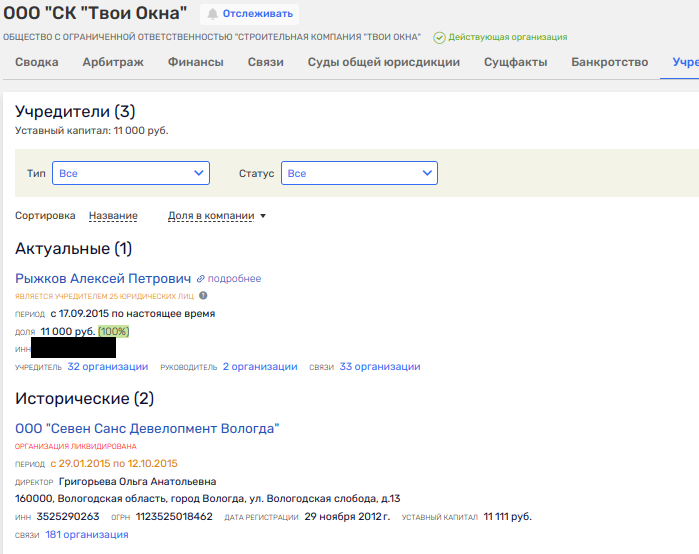The width and height of the screenshot is (699, 554).
Task: Click the Учредители (3) heading
Action: (x=75, y=111)
